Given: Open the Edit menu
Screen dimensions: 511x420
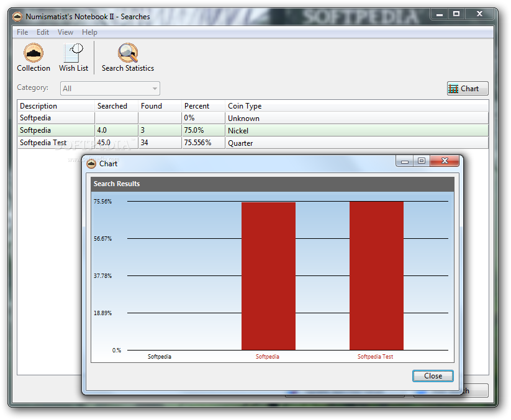Looking at the screenshot, I should point(43,32).
